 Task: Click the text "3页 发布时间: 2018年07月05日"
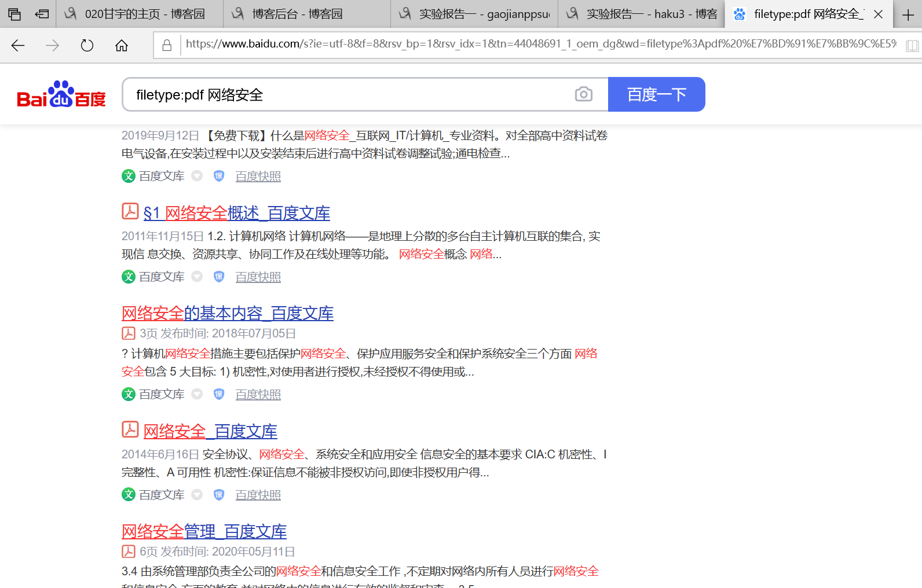(218, 333)
